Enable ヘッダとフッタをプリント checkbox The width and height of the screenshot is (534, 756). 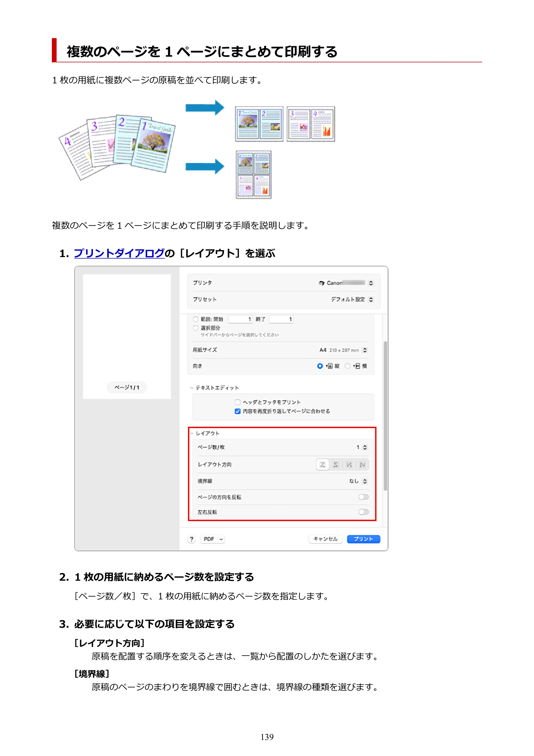tap(238, 402)
